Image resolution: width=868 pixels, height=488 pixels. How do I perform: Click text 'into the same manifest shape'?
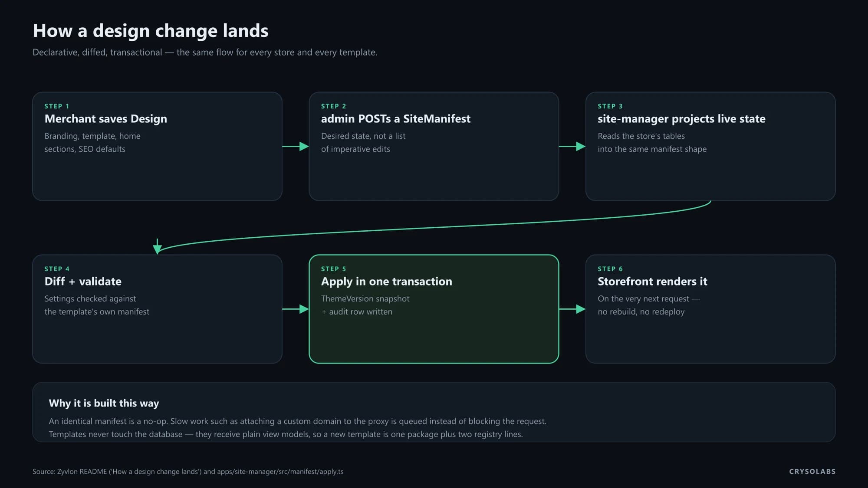pos(652,149)
